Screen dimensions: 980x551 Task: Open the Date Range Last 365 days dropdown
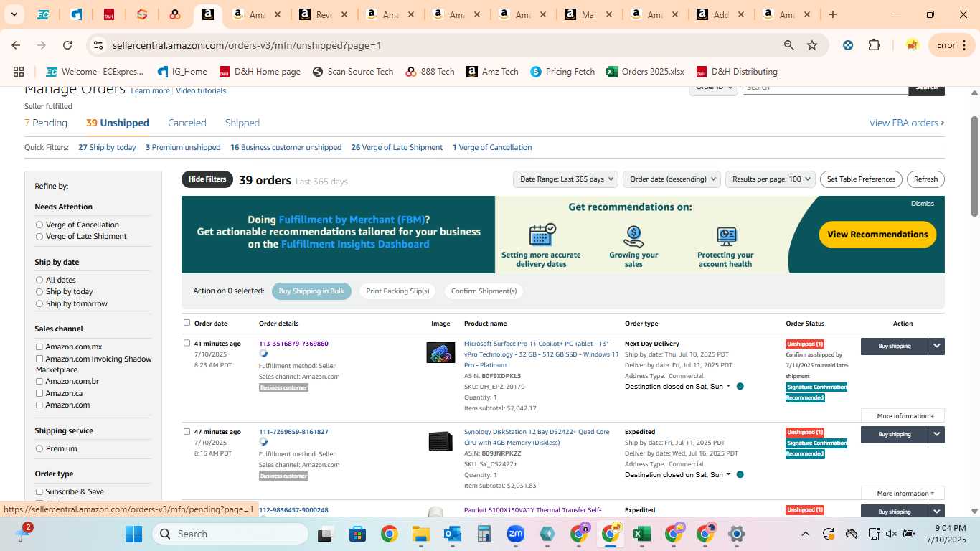(566, 179)
